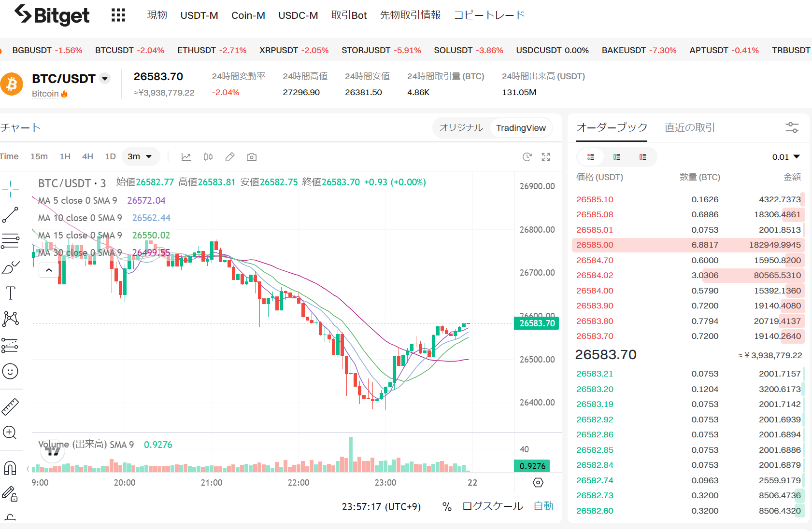Take a chart snapshot with camera icon

pos(252,157)
